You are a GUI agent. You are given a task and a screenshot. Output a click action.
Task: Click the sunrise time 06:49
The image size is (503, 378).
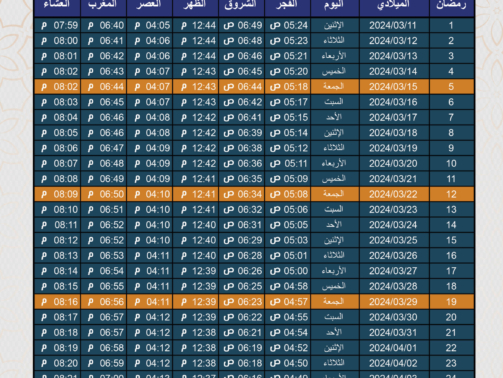click(x=242, y=25)
